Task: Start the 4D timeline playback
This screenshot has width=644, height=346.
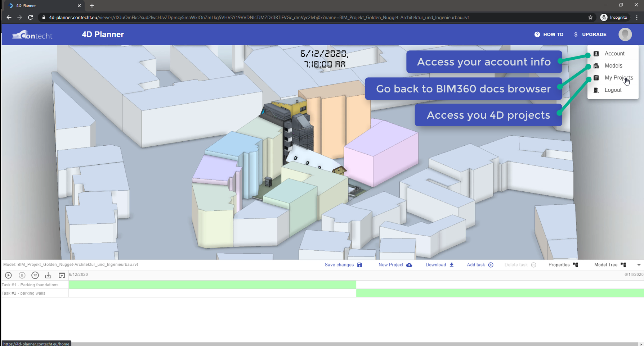Action: point(8,275)
